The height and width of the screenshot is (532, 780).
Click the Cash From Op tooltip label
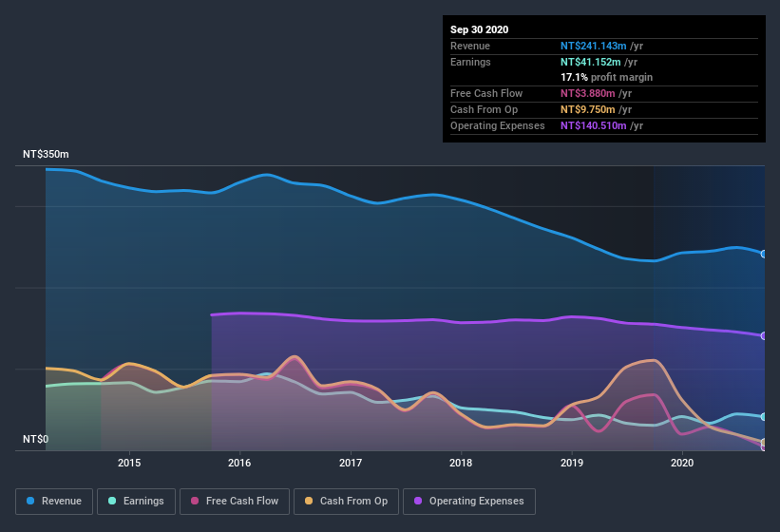(484, 109)
